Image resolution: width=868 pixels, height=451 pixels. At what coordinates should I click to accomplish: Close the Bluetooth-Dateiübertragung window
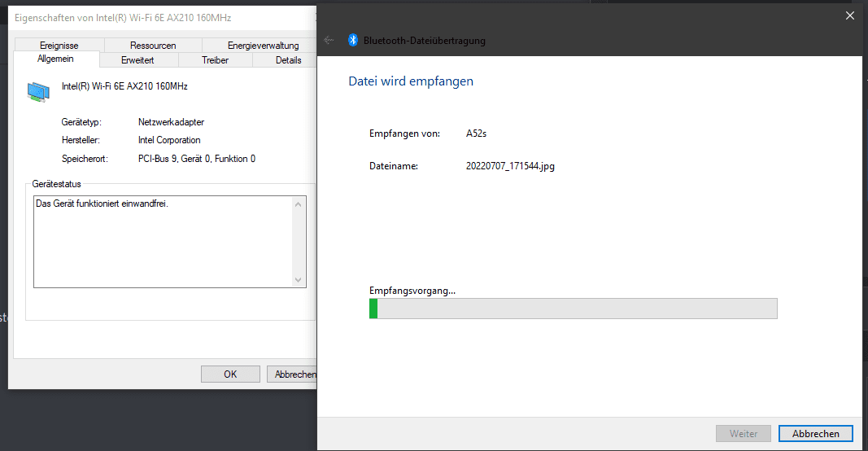tap(850, 15)
